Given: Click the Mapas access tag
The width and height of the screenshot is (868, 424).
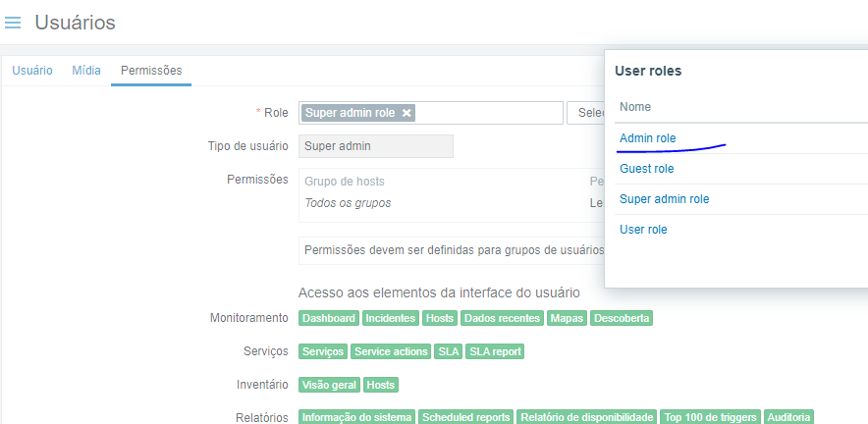Looking at the screenshot, I should click(568, 319).
